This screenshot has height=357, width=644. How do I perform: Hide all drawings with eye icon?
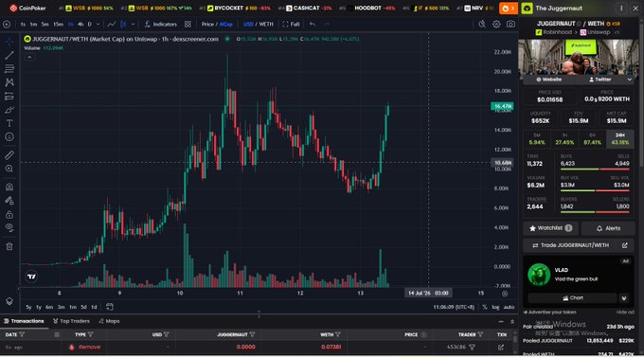(x=9, y=227)
